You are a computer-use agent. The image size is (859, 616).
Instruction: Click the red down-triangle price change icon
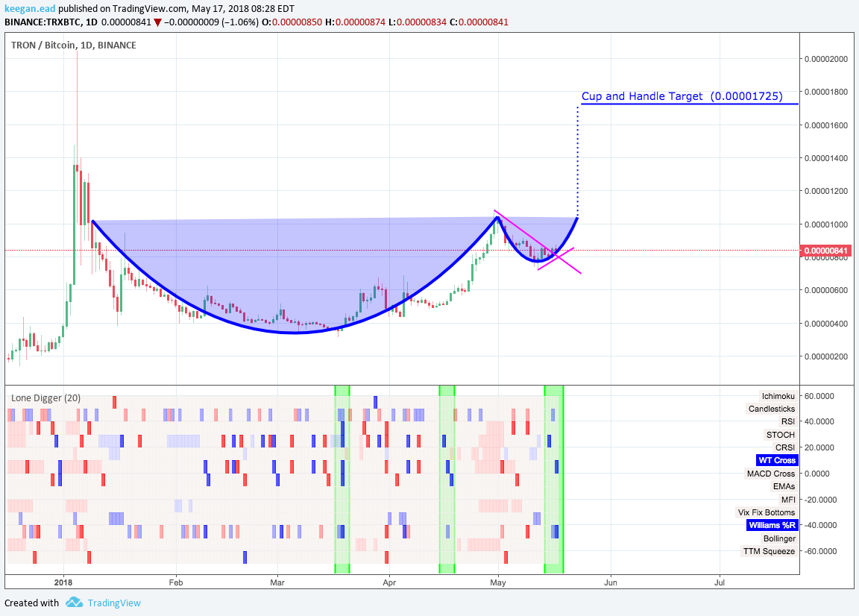[158, 22]
